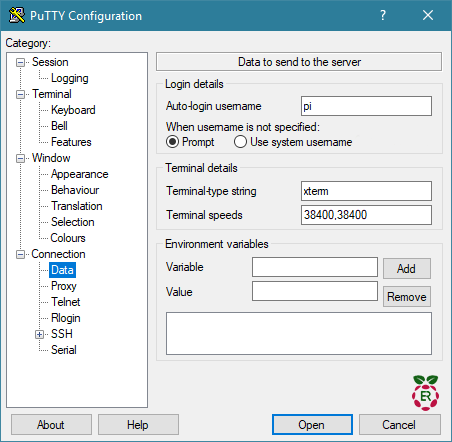Open the Keyboard category
This screenshot has height=442, width=452.
73,110
